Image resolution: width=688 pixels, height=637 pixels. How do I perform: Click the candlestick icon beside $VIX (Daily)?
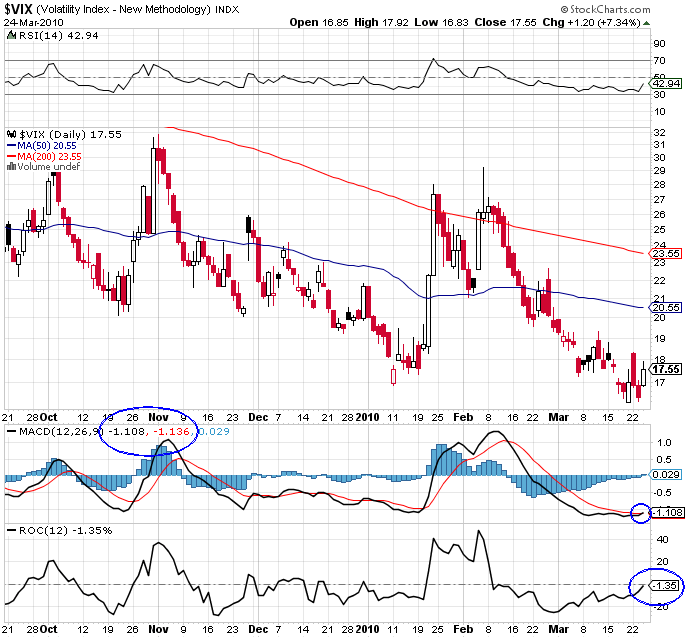(12, 135)
